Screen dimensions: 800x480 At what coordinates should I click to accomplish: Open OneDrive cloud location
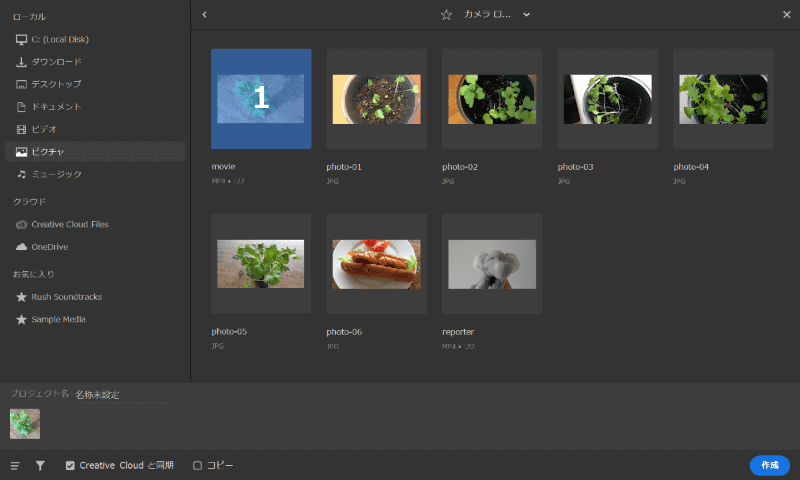coord(49,246)
